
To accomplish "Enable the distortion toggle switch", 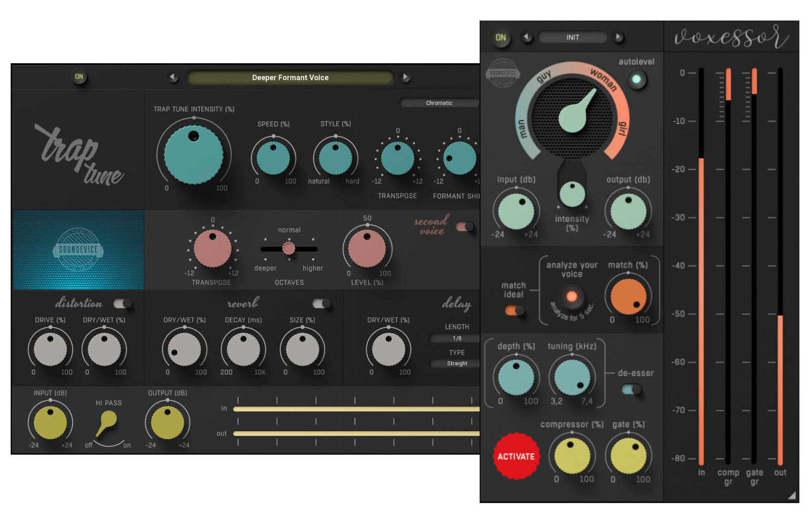I will (x=122, y=303).
